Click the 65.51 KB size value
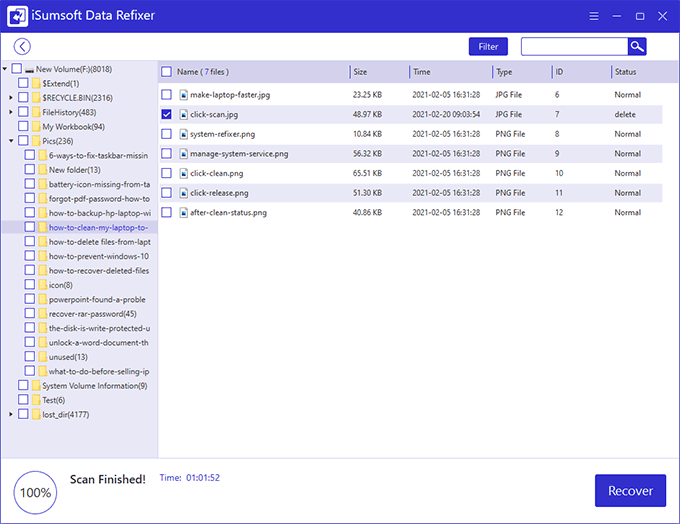This screenshot has width=680, height=524. (367, 174)
